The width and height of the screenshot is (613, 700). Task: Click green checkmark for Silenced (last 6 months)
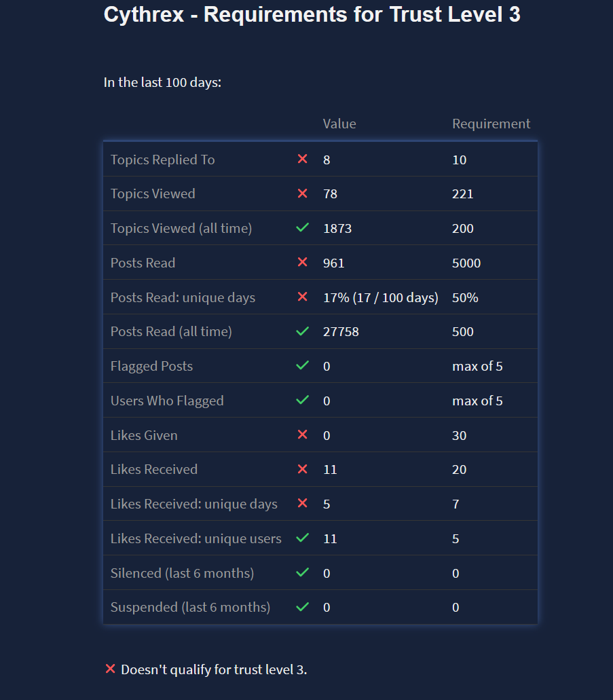tap(303, 572)
